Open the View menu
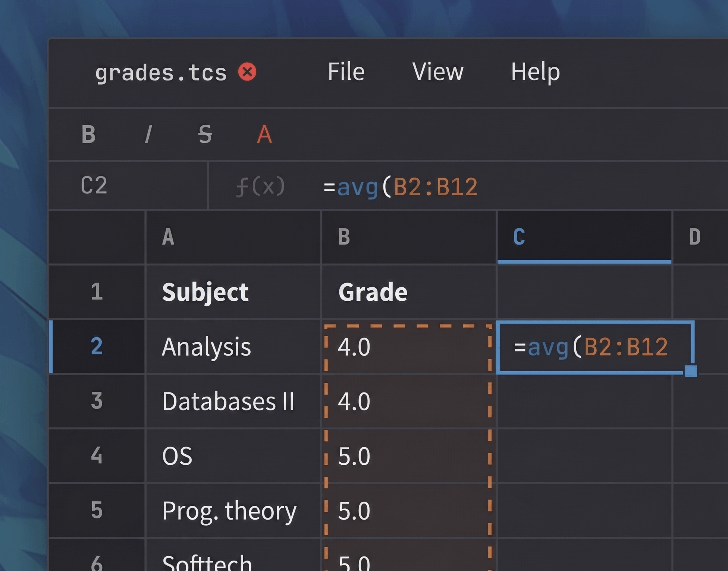 438,71
